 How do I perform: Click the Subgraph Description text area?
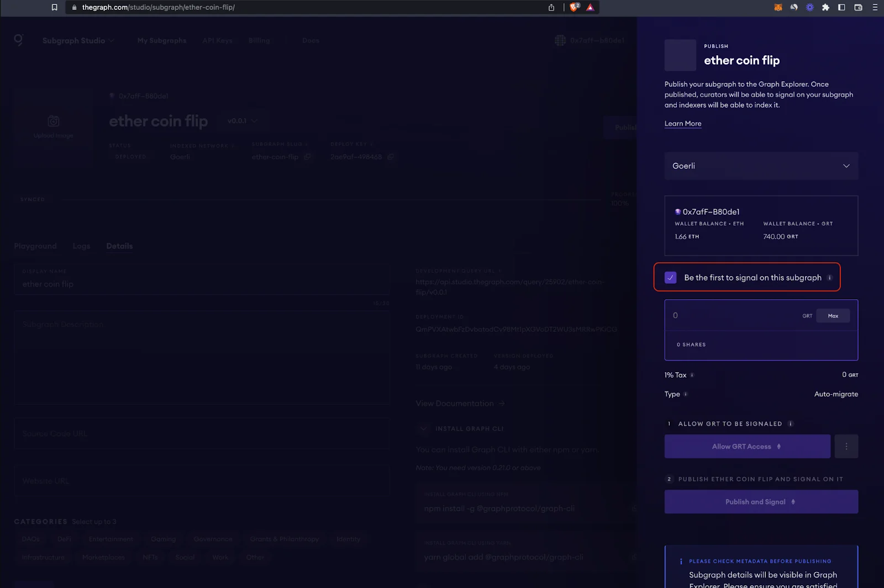point(202,357)
